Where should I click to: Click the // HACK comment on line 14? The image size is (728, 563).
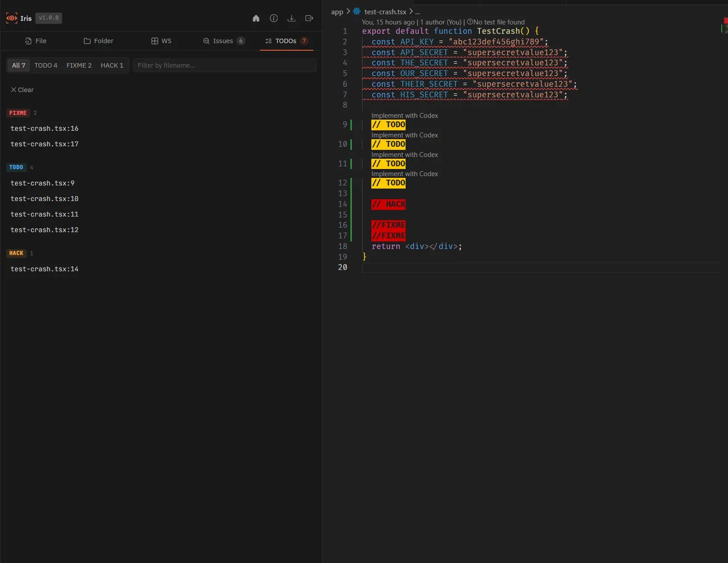[x=388, y=204]
